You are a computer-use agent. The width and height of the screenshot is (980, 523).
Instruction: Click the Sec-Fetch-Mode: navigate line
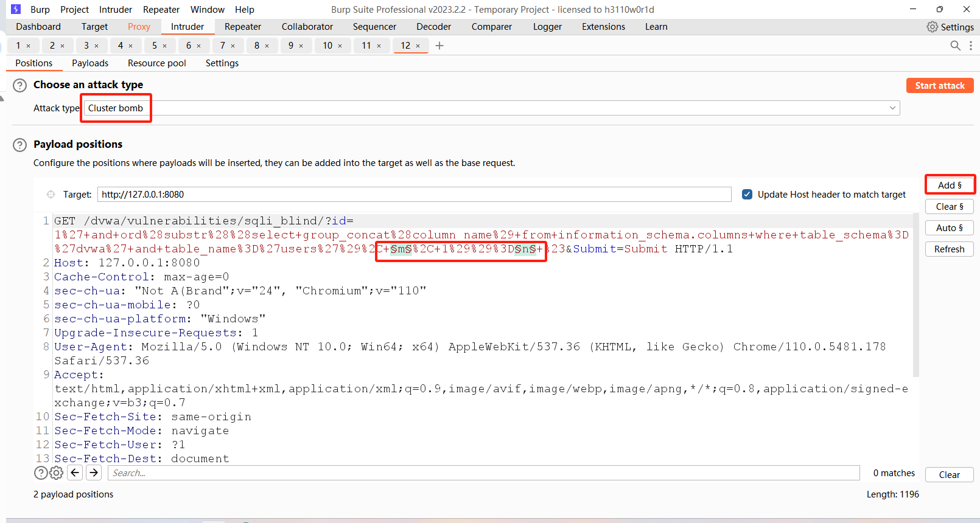coord(142,431)
